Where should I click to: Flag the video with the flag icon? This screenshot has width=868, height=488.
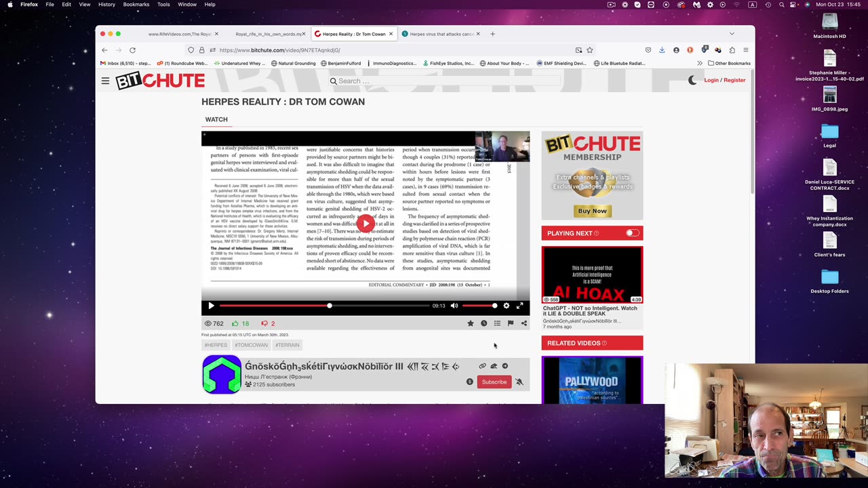[x=511, y=323]
